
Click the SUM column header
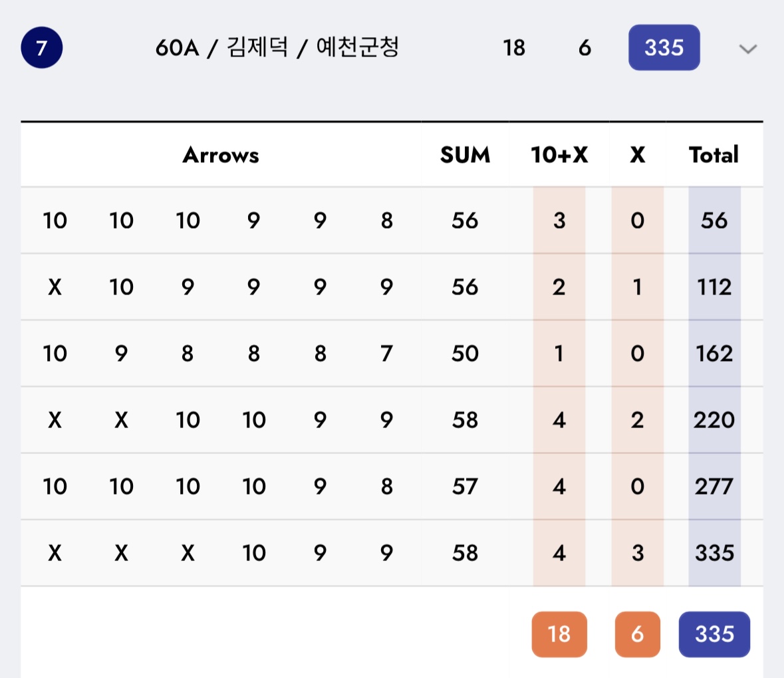click(465, 155)
